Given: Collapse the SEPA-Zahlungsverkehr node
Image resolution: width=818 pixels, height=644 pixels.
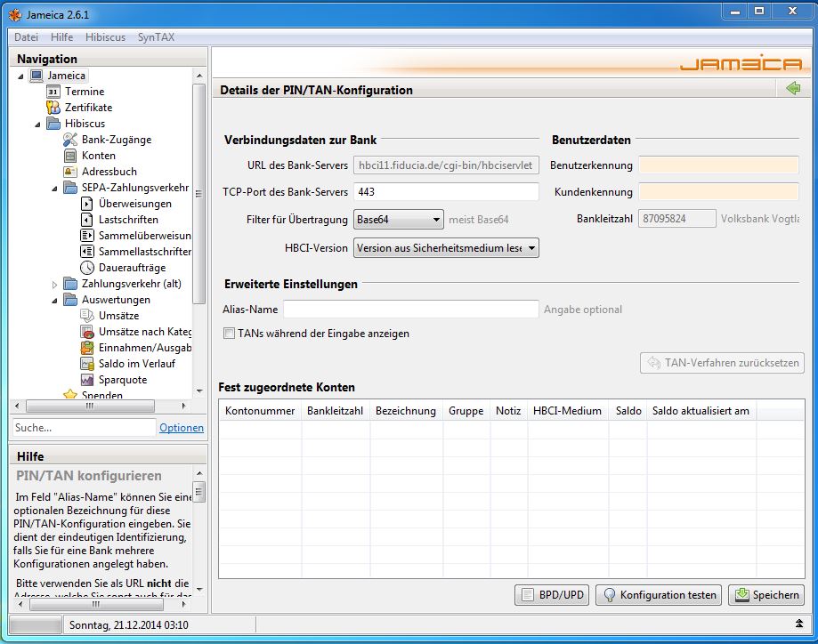Looking at the screenshot, I should [x=55, y=189].
